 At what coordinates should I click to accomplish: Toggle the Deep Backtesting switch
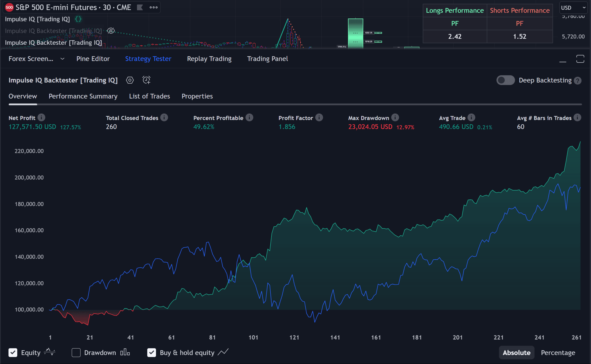pos(505,80)
